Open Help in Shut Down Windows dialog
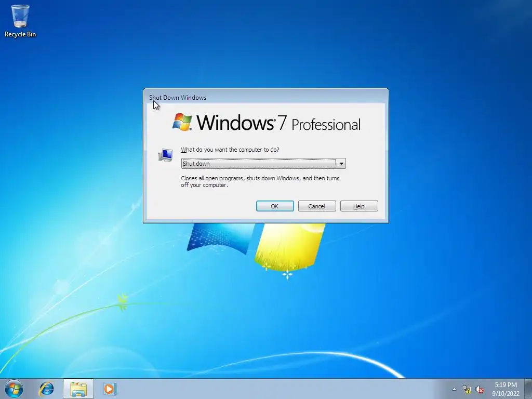The image size is (532, 399). tap(359, 206)
